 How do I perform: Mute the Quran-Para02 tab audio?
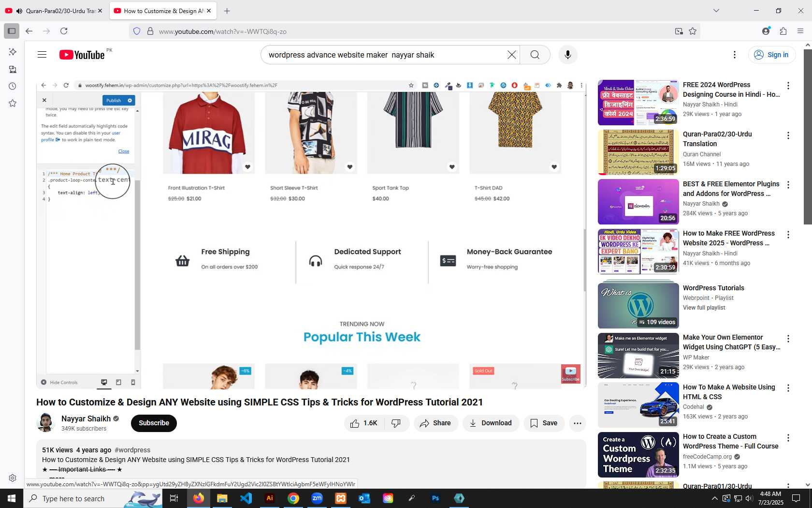pos(19,11)
